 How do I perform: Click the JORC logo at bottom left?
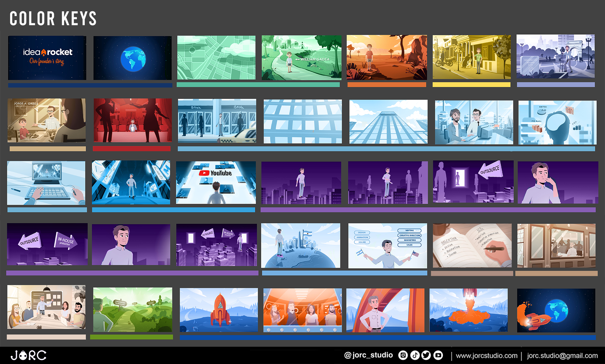click(x=28, y=355)
